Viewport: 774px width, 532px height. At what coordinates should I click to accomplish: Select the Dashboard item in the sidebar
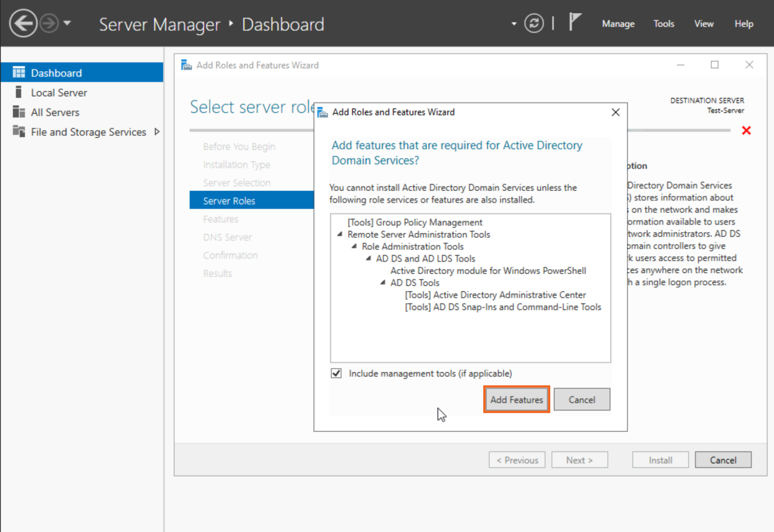56,72
